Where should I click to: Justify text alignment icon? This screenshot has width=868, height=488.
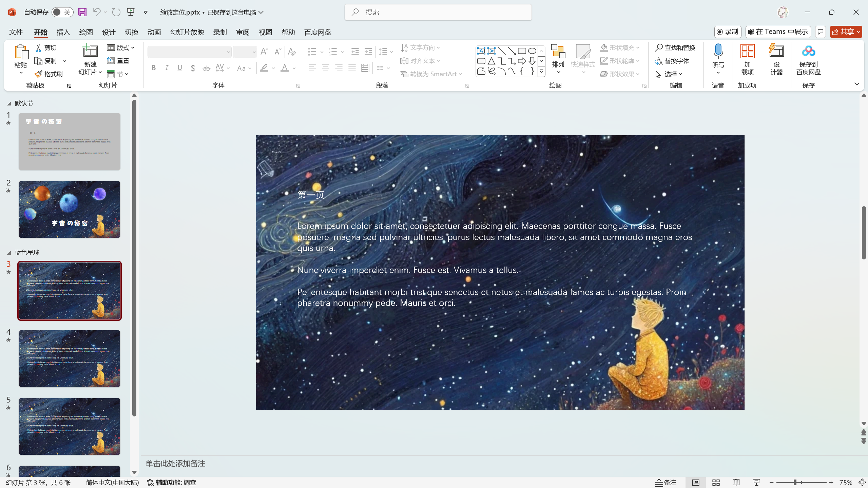[x=352, y=68]
